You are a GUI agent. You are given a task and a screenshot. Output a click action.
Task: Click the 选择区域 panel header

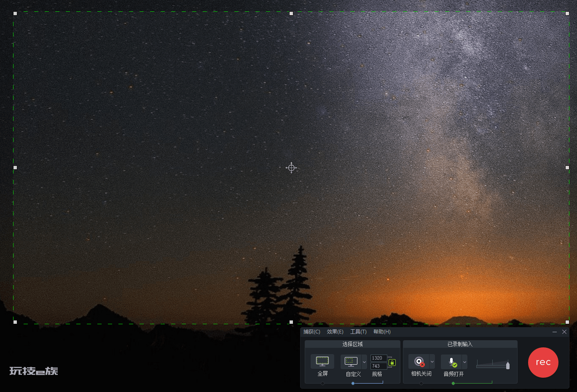(x=352, y=344)
